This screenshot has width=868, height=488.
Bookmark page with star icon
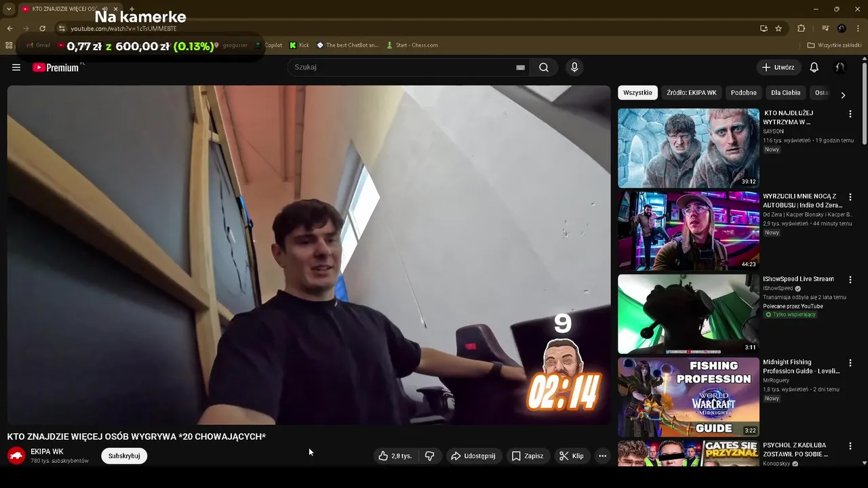click(x=778, y=28)
